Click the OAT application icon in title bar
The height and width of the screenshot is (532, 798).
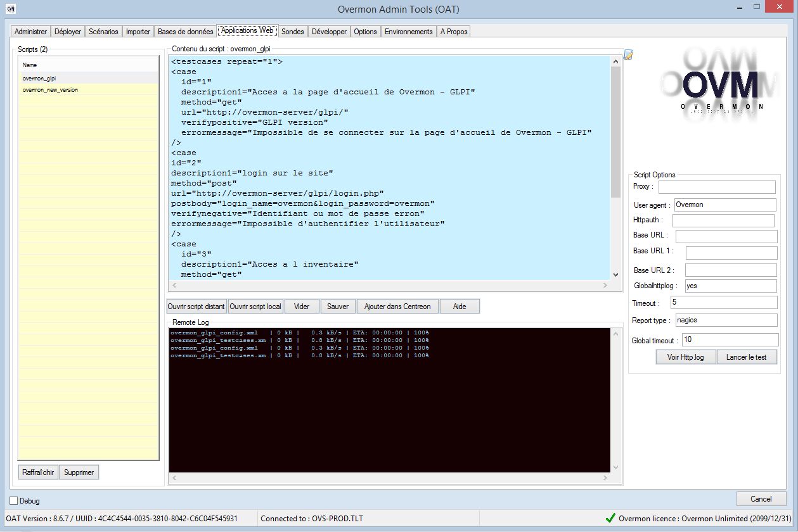pyautogui.click(x=10, y=9)
